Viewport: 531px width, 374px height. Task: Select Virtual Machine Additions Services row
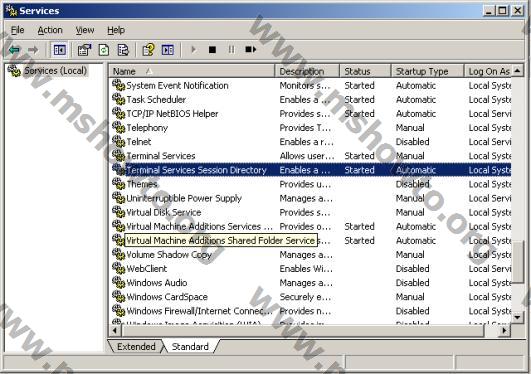coord(310,226)
